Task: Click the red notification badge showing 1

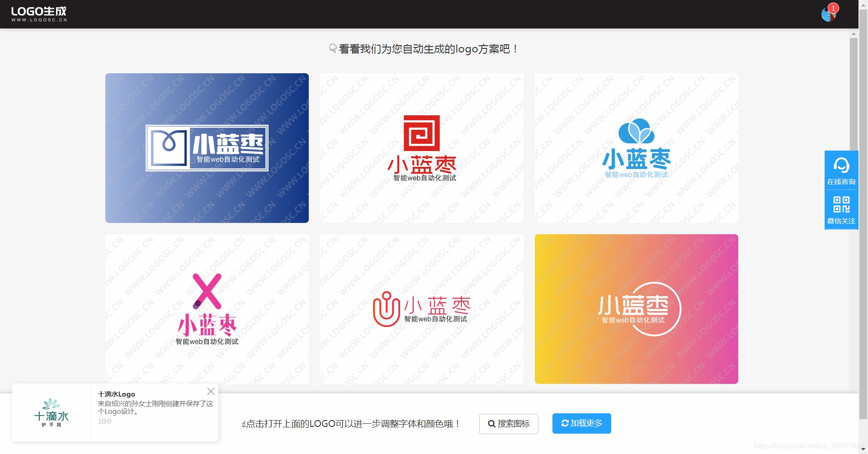Action: coord(833,8)
